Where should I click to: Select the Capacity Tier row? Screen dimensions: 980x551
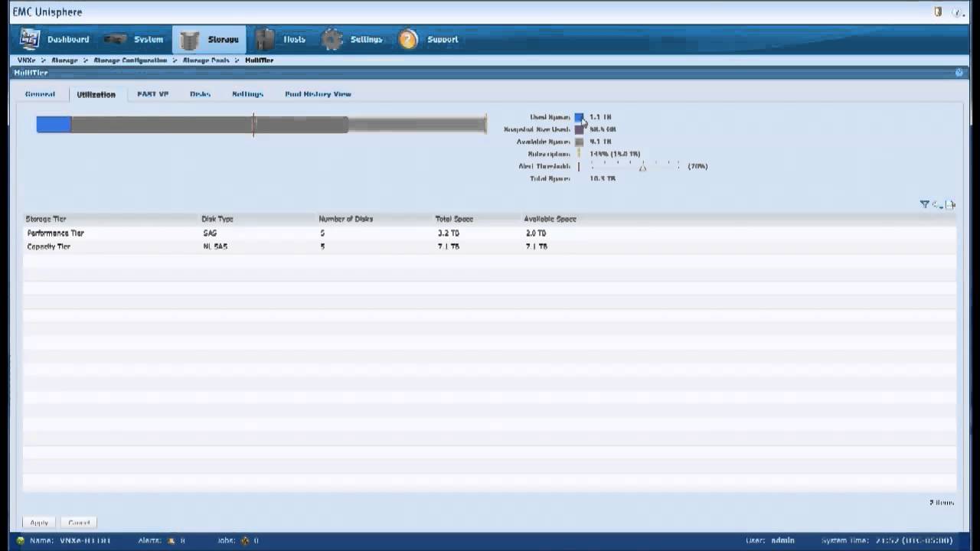tap(489, 246)
